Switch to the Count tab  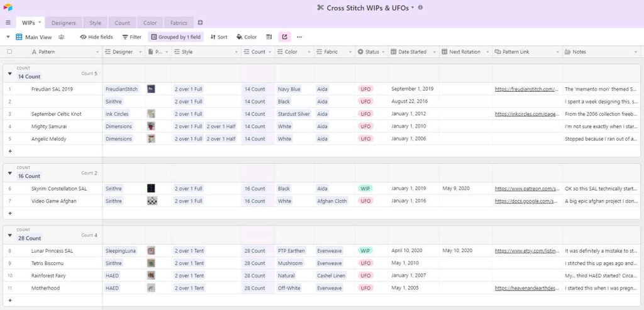point(122,23)
